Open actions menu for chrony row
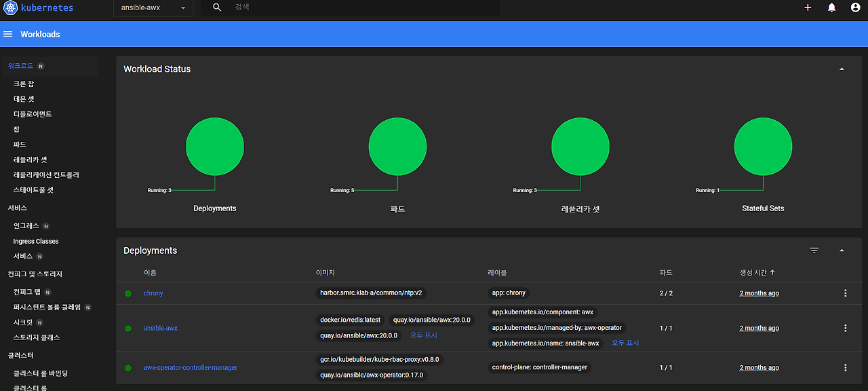 pos(845,293)
